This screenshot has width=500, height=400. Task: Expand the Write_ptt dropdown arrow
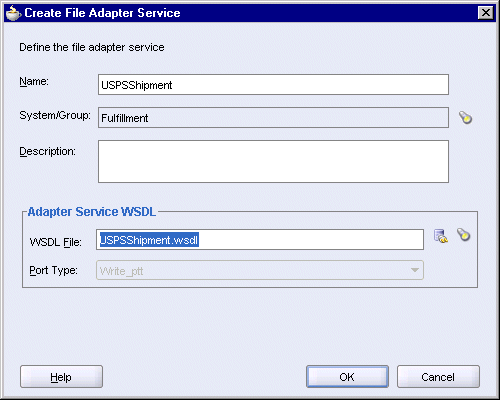[x=415, y=270]
